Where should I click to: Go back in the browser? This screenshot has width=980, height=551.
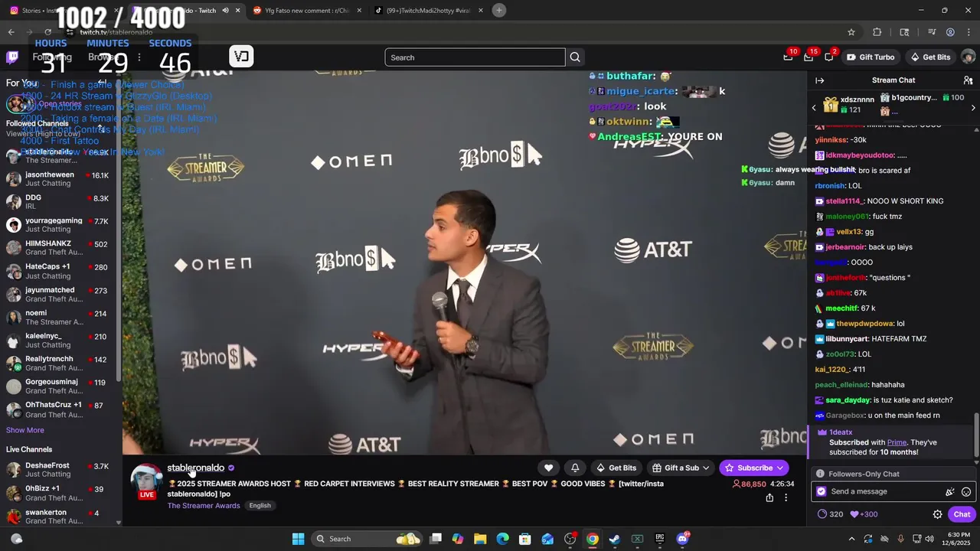(x=11, y=32)
